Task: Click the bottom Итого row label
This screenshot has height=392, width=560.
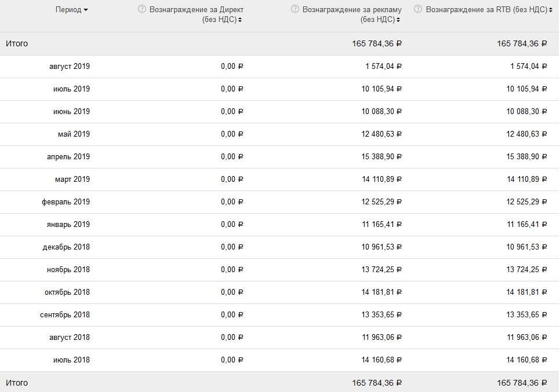Action: pos(17,383)
